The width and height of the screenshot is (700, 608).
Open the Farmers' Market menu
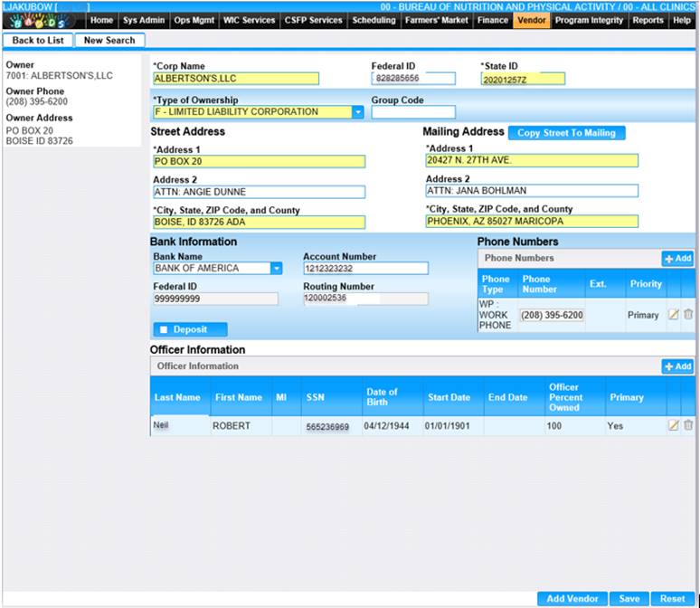pos(437,21)
